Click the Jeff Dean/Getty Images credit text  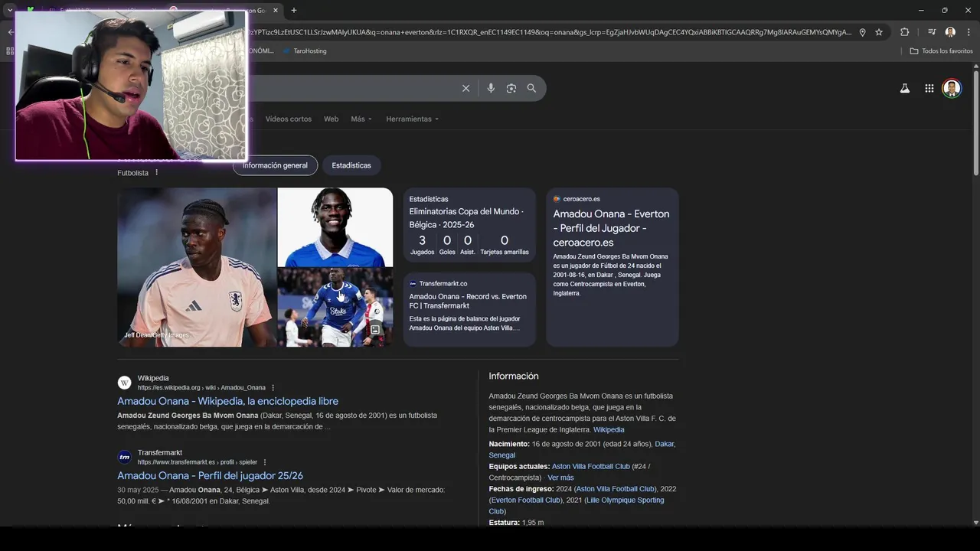(x=156, y=335)
